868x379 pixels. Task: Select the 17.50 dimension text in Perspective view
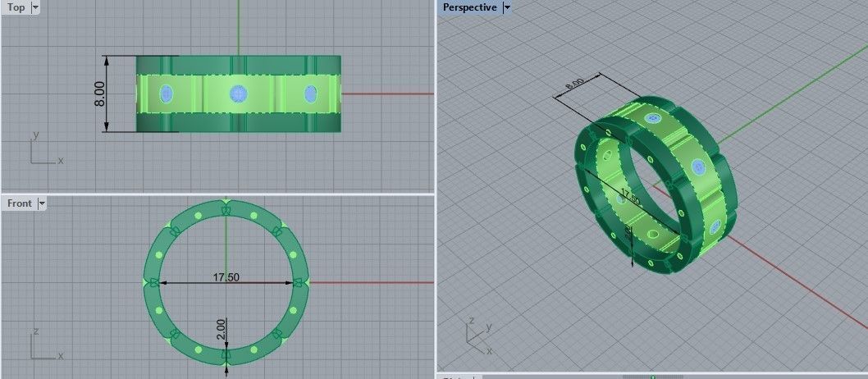630,196
